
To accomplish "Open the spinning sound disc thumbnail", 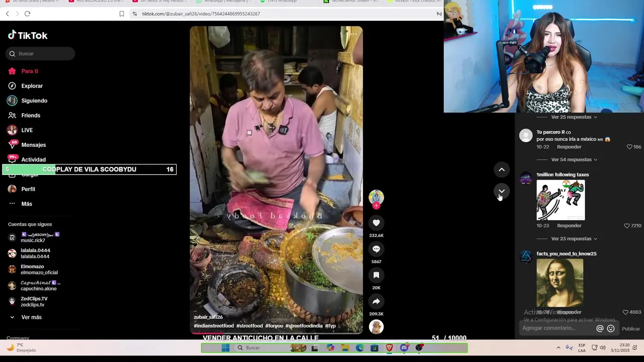I will [x=376, y=327].
